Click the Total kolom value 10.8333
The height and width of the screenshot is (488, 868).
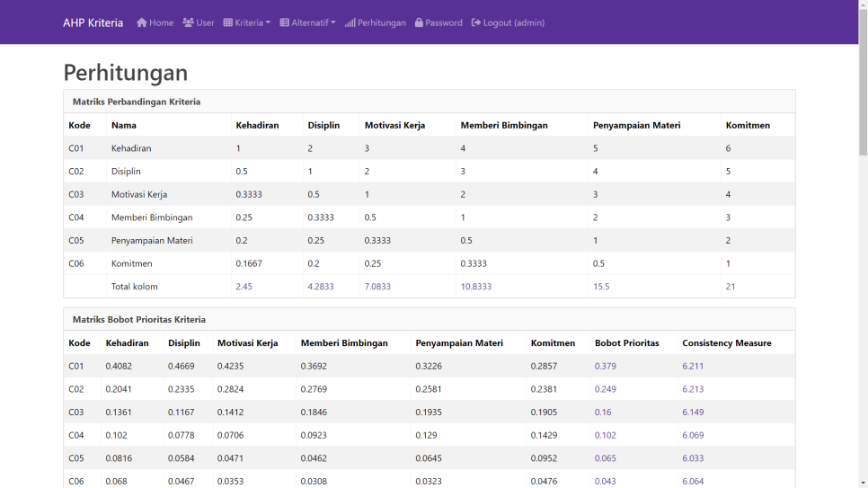(x=476, y=287)
